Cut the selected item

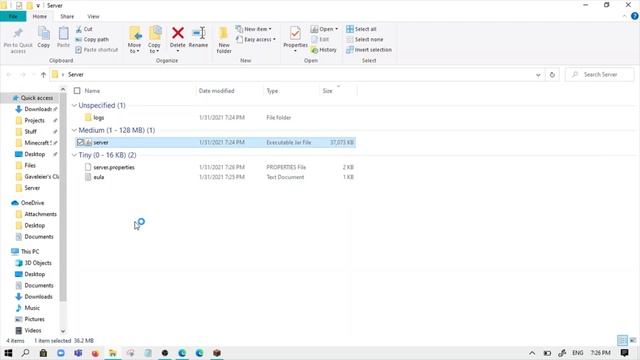coord(84,29)
